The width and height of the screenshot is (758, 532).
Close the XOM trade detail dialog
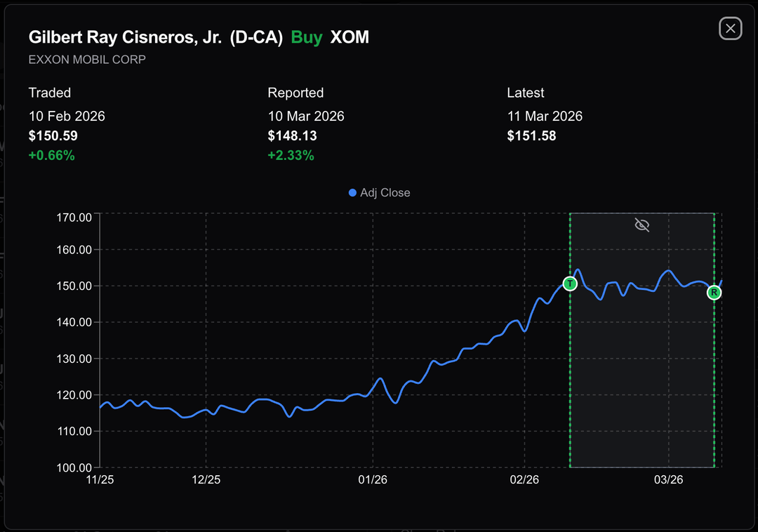(730, 28)
